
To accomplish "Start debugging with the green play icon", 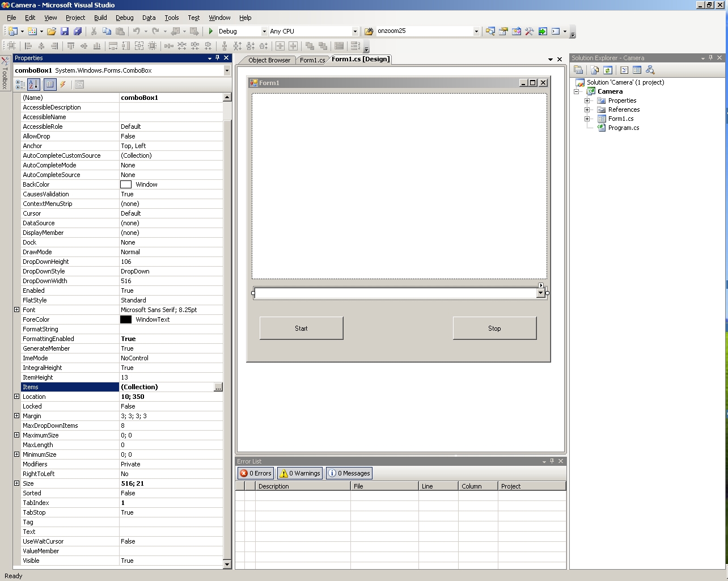I will pyautogui.click(x=210, y=31).
